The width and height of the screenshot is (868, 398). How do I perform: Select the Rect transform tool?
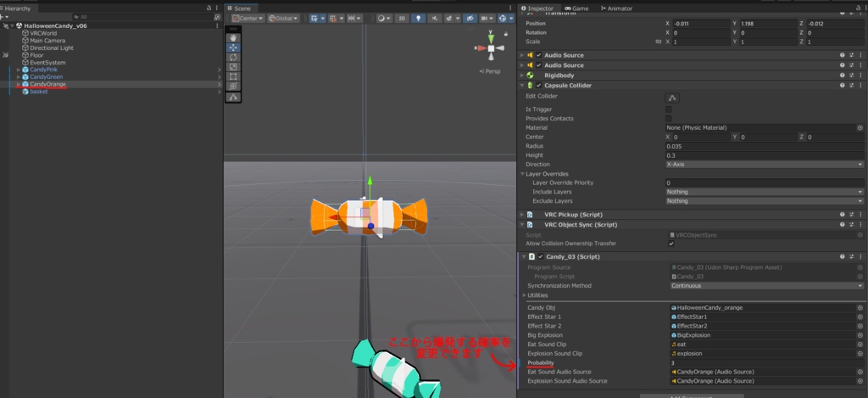[x=233, y=76]
